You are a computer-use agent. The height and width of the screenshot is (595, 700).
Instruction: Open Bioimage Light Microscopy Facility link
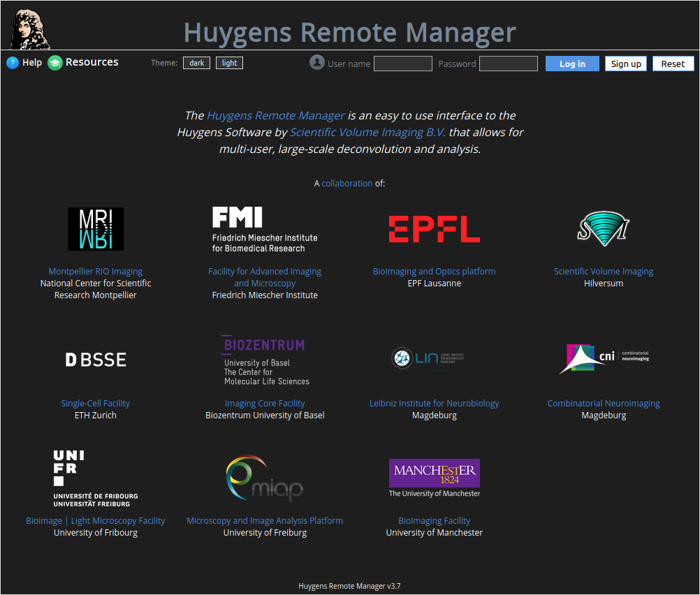[x=96, y=521]
